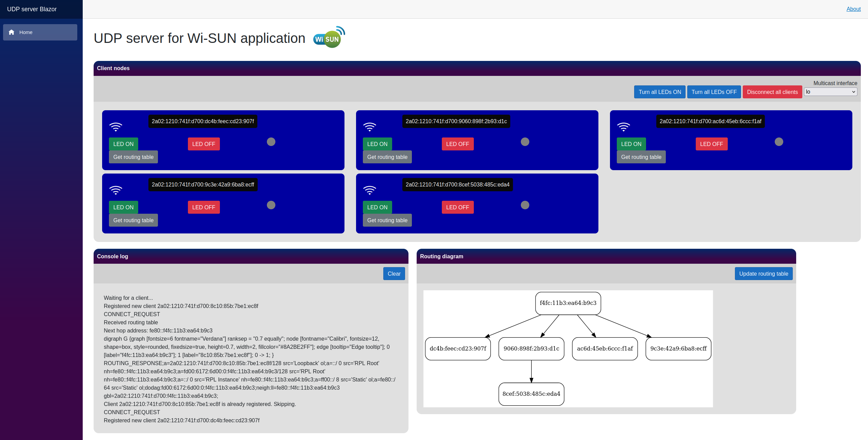Click Disconnect all clients button
The image size is (868, 440).
pyautogui.click(x=772, y=92)
